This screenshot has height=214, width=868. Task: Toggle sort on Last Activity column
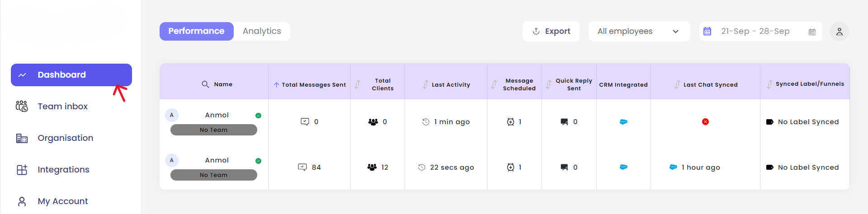pyautogui.click(x=425, y=84)
